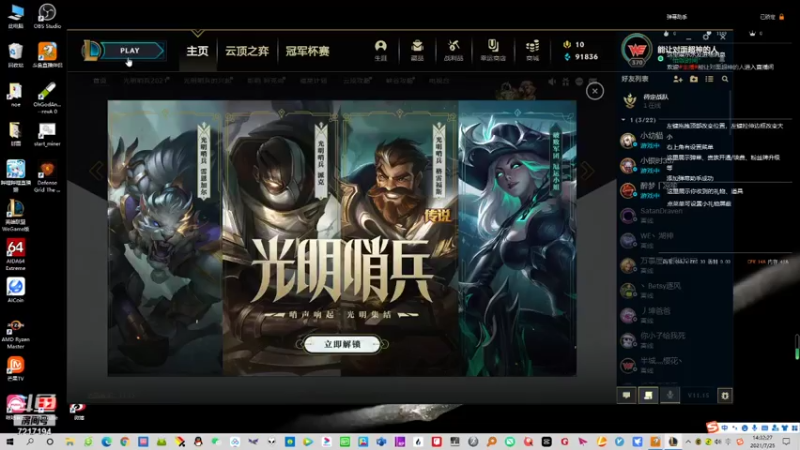Open the card-deck icon left of store
The height and width of the screenshot is (450, 800).
(493, 50)
